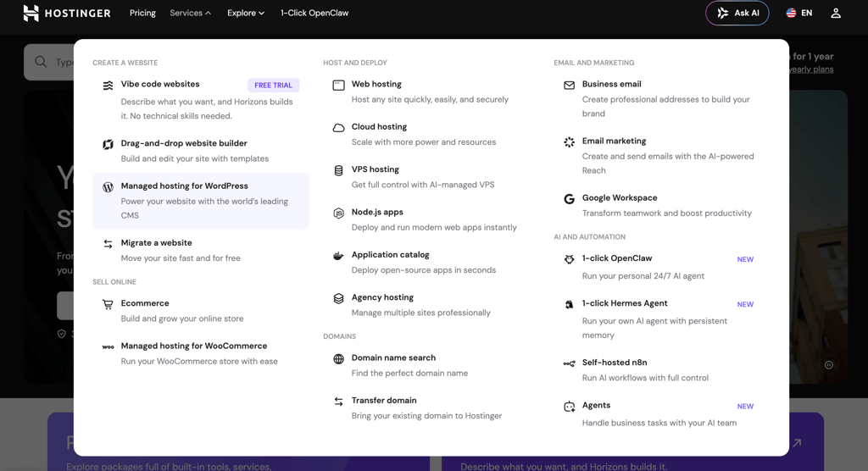
Task: Click the Agency hosting layers icon
Action: pyautogui.click(x=338, y=298)
